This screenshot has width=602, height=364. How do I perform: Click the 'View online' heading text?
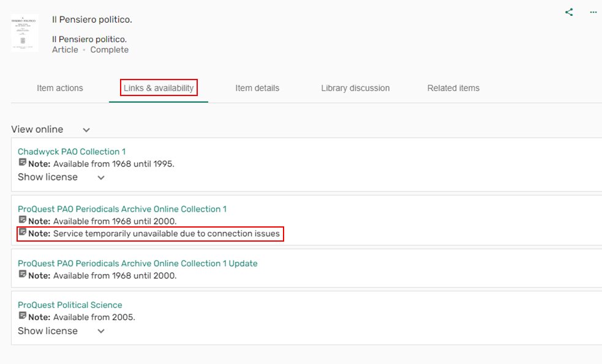(37, 130)
